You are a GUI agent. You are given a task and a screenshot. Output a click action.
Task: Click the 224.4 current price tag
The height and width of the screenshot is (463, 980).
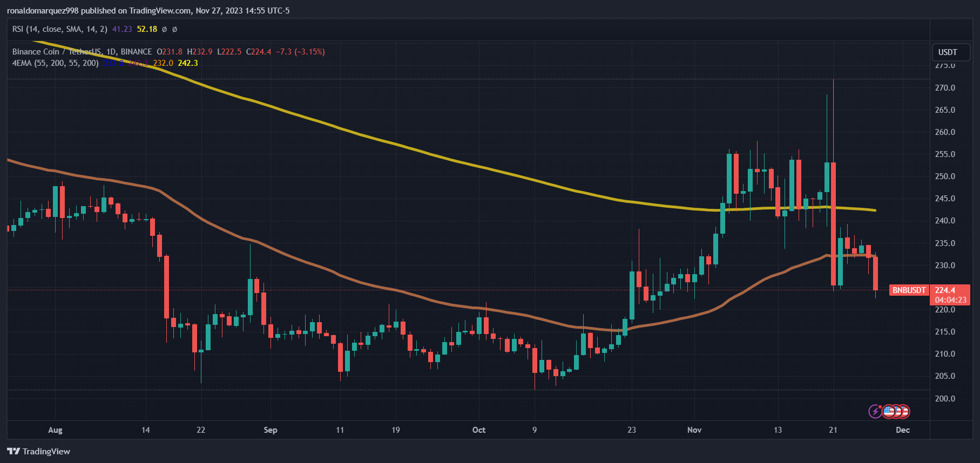(945, 290)
